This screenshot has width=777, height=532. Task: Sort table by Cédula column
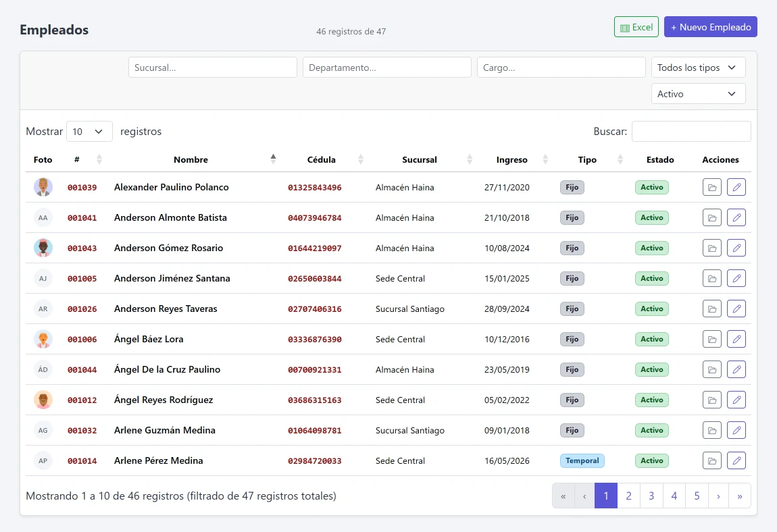[x=322, y=159]
